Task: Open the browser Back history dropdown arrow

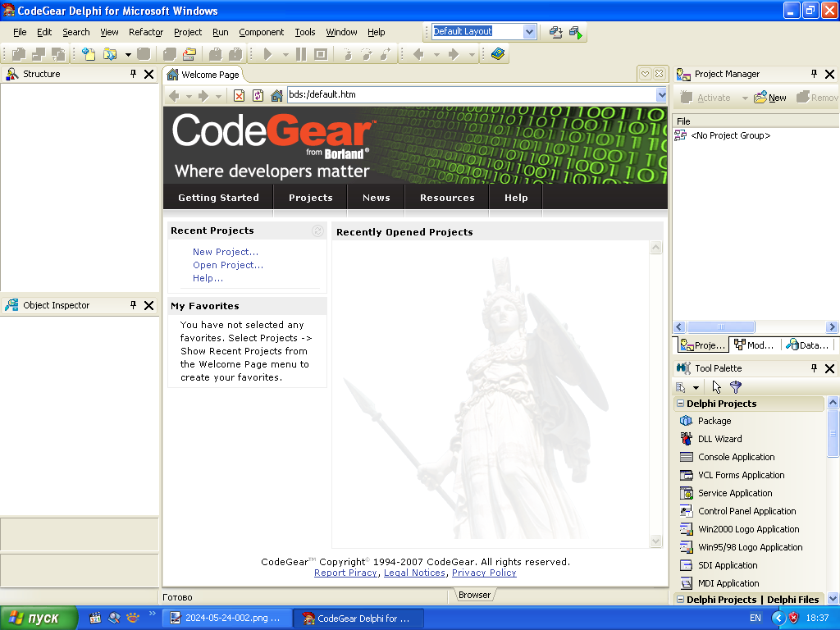Action: click(x=189, y=97)
